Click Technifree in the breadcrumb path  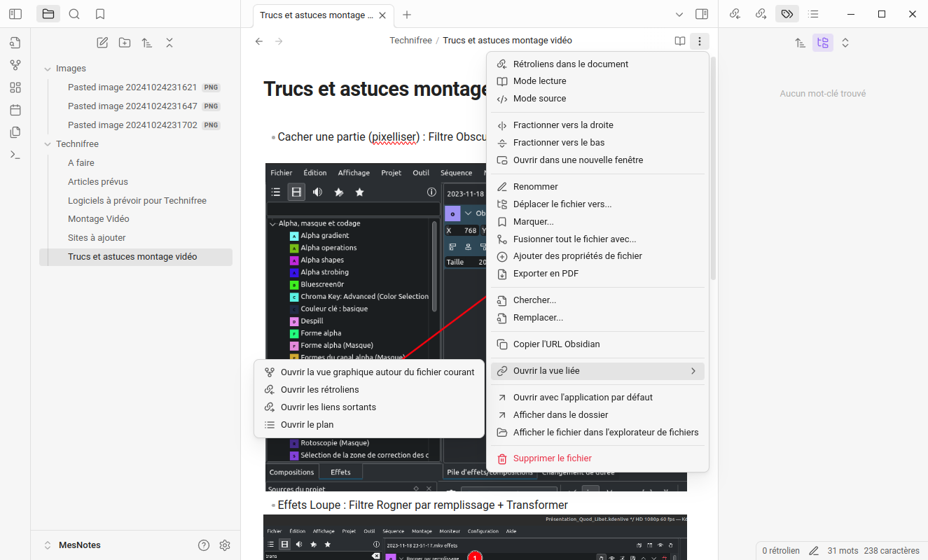point(410,41)
